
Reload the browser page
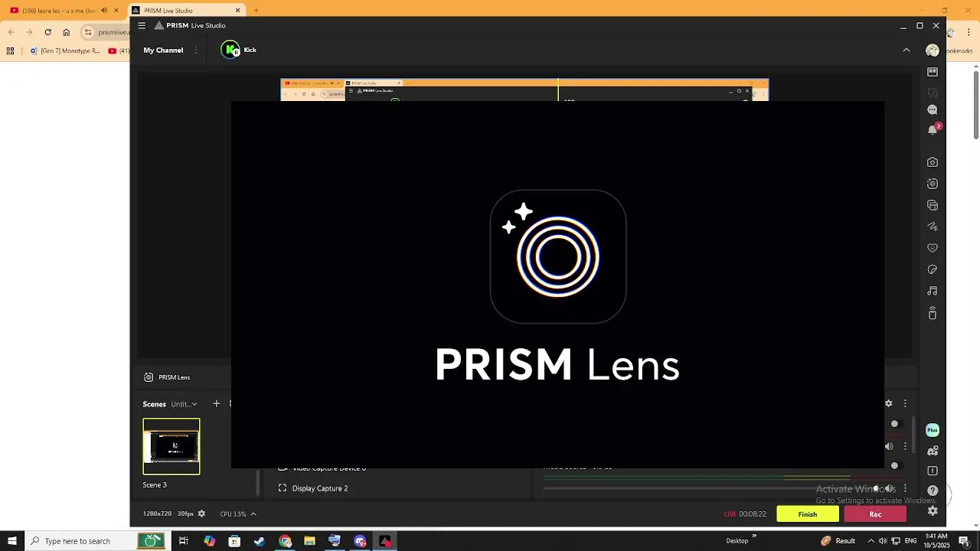pos(47,32)
